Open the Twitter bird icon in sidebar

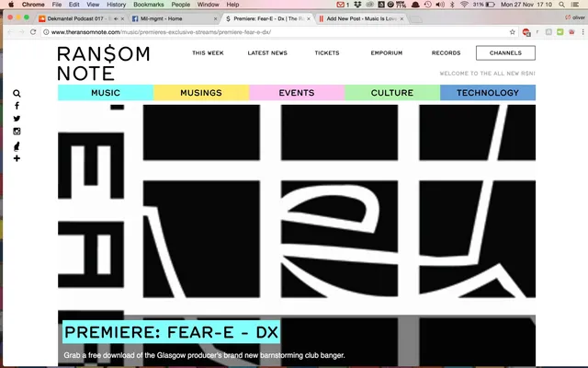[17, 119]
